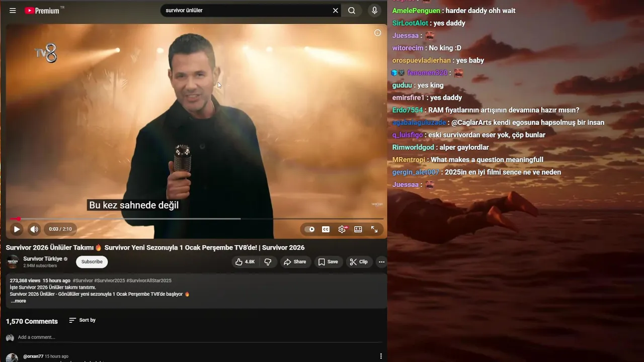The width and height of the screenshot is (644, 362).
Task: Click verified badge next to Survivor Türkiye
Action: tap(65, 259)
